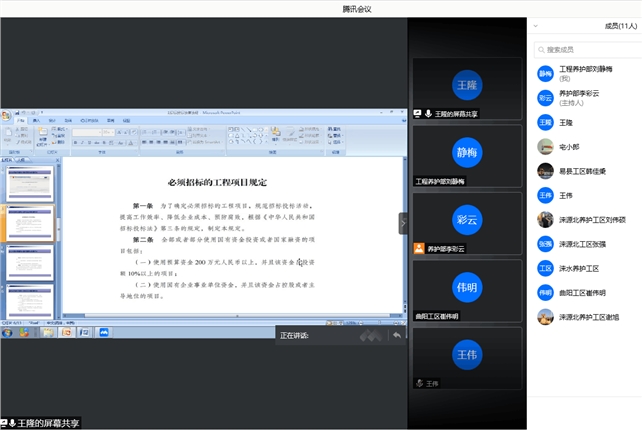Click the 伟明 avatar in the member list

tap(545, 292)
